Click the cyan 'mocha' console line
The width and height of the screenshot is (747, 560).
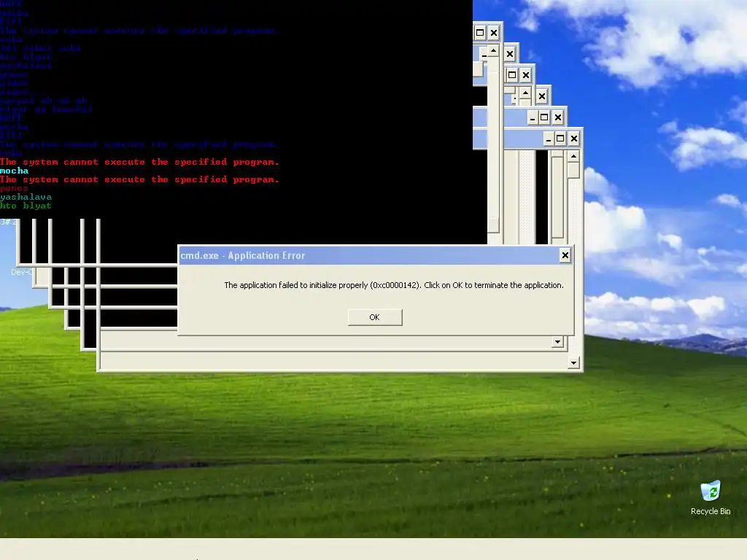point(15,171)
